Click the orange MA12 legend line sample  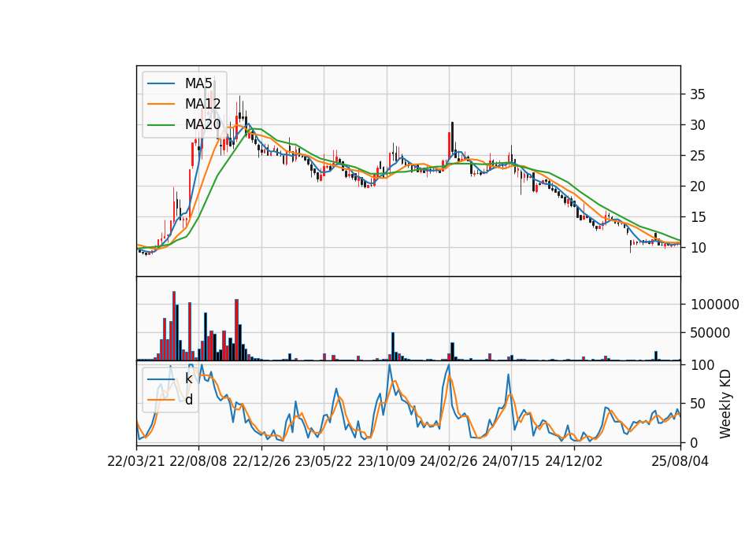[x=161, y=104]
